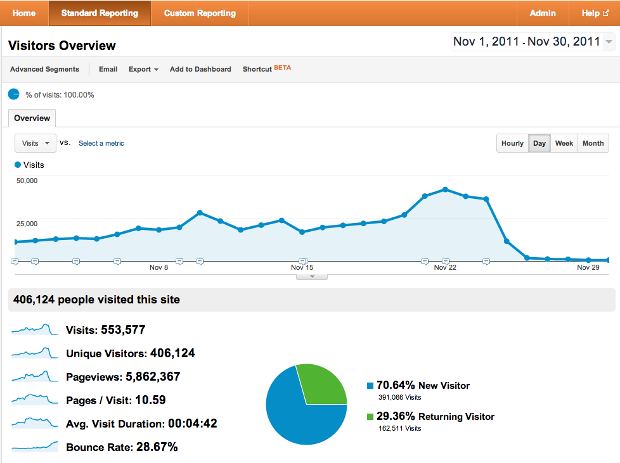Set graph granularity to Week
This screenshot has height=463, width=620.
pyautogui.click(x=564, y=143)
